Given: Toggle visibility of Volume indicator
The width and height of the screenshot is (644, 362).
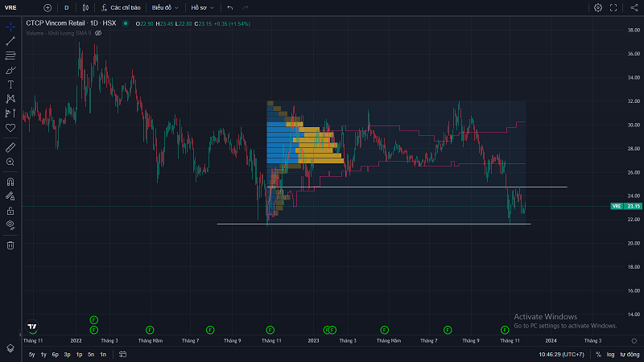Looking at the screenshot, I should (98, 33).
